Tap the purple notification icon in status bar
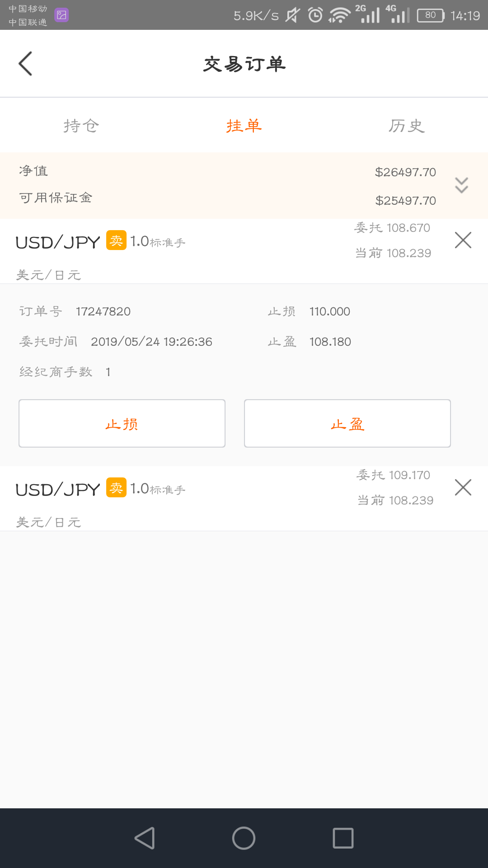 (61, 15)
